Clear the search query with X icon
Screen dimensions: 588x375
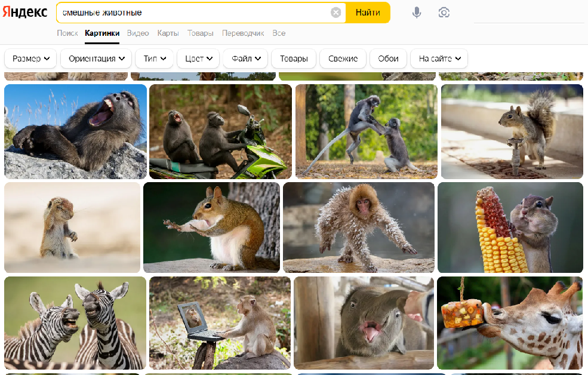pos(335,13)
